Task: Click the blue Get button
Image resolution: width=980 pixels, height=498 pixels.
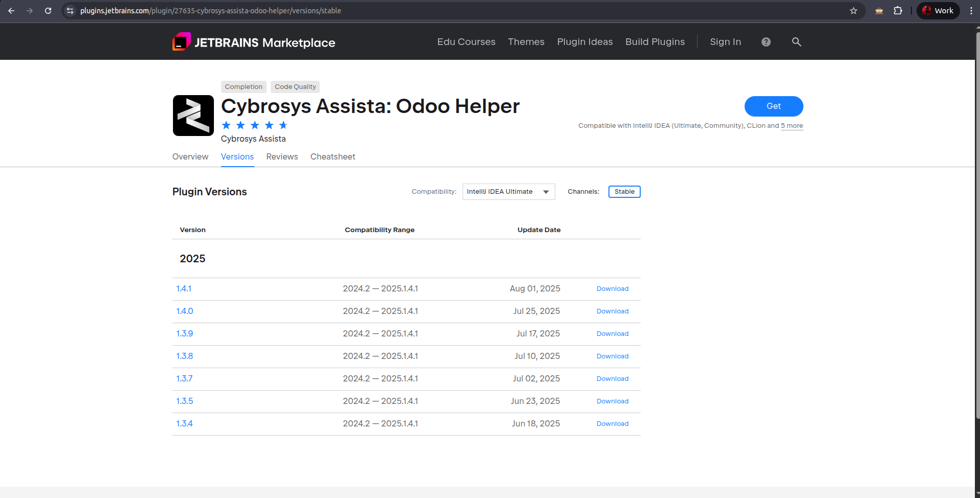Action: 774,106
